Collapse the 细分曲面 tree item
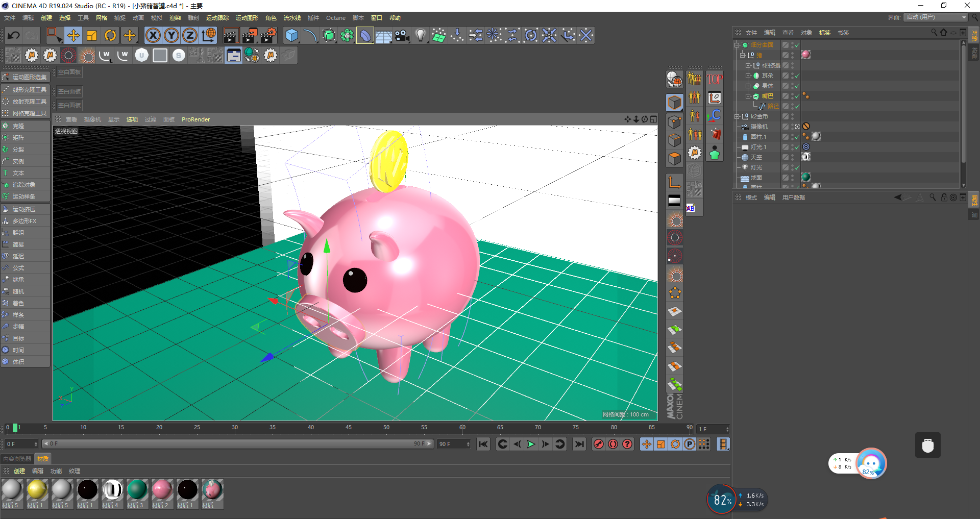This screenshot has width=980, height=519. pos(737,45)
